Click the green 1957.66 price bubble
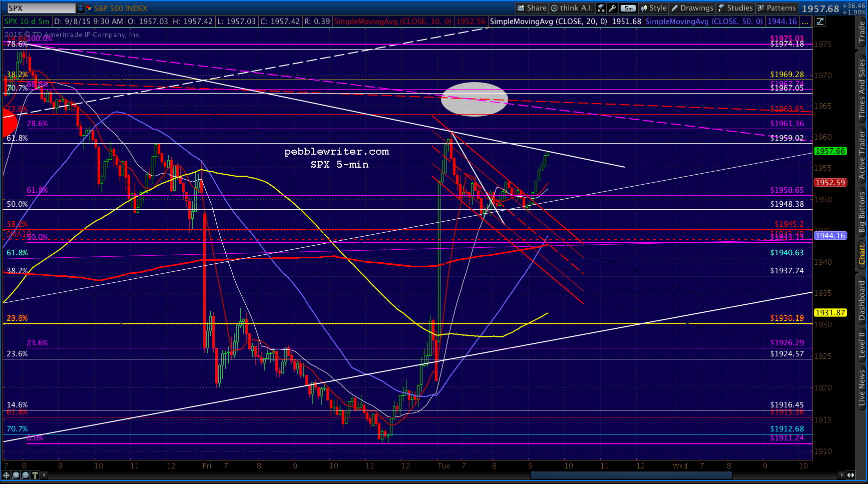Viewport: 868px width, 484px height. coord(830,151)
